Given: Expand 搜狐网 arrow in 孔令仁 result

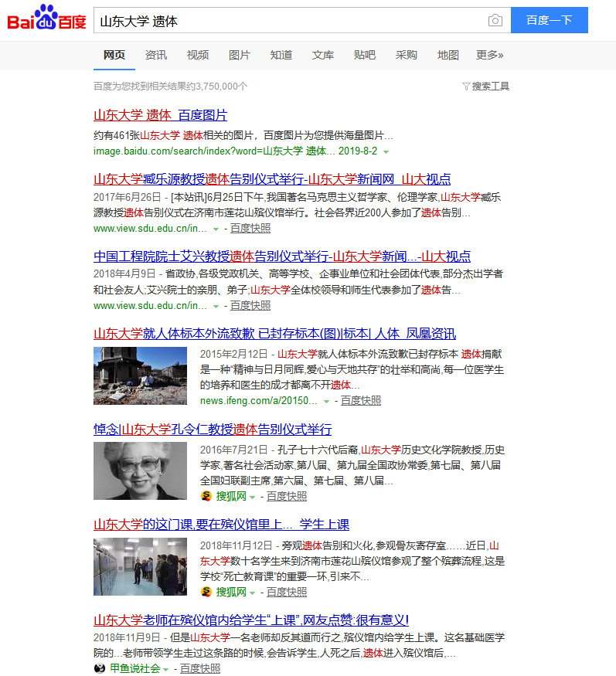Looking at the screenshot, I should pyautogui.click(x=253, y=498).
